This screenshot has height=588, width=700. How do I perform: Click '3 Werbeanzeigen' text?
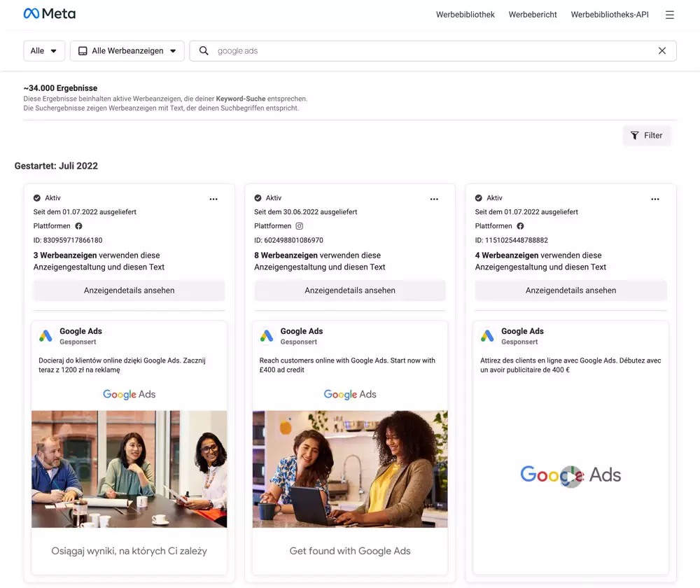click(x=65, y=255)
